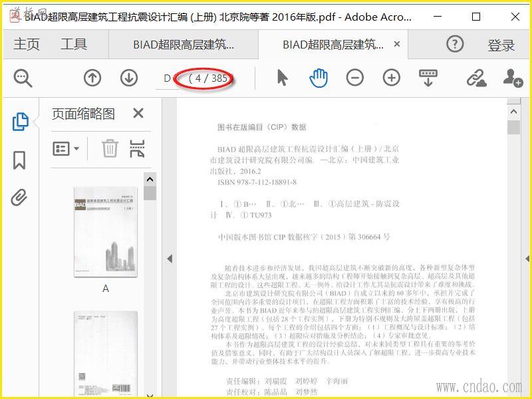This screenshot has width=532, height=399.
Task: Open the 工具 tools tab
Action: click(74, 44)
